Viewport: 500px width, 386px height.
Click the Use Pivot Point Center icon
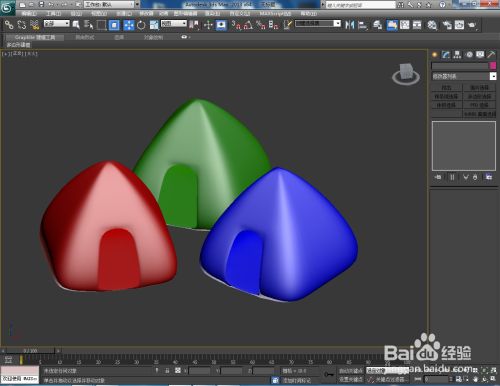pos(194,25)
